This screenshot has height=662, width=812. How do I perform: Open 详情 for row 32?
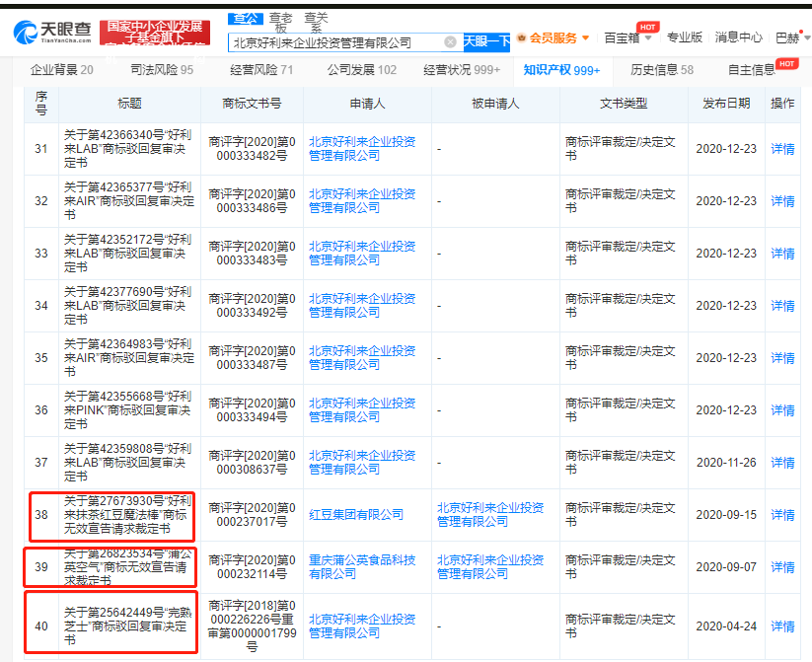782,201
